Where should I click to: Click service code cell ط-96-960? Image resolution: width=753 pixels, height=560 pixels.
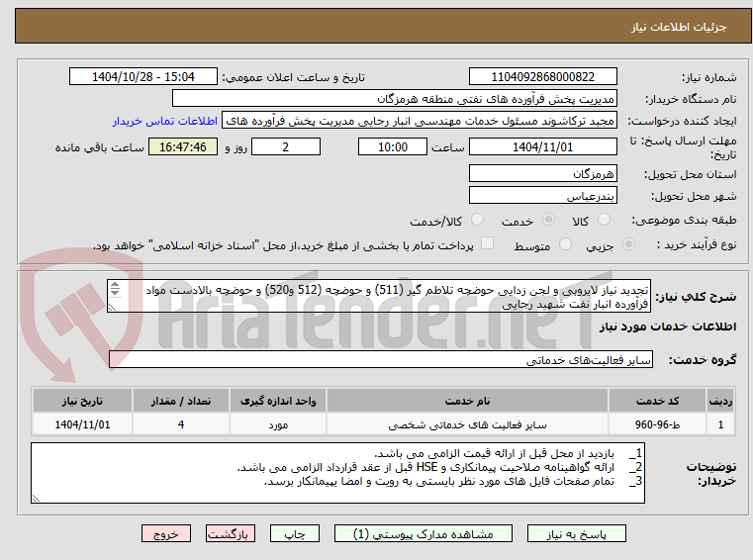657,424
